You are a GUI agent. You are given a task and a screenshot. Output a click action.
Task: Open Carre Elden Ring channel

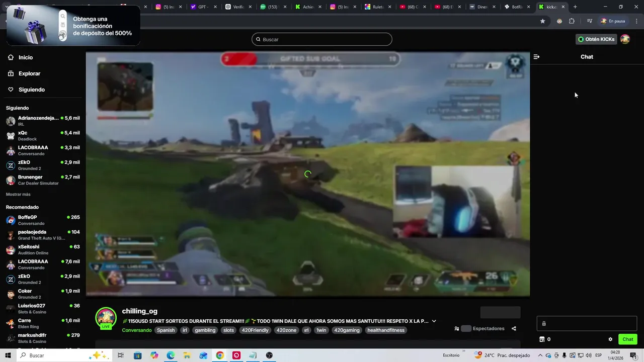click(x=43, y=323)
